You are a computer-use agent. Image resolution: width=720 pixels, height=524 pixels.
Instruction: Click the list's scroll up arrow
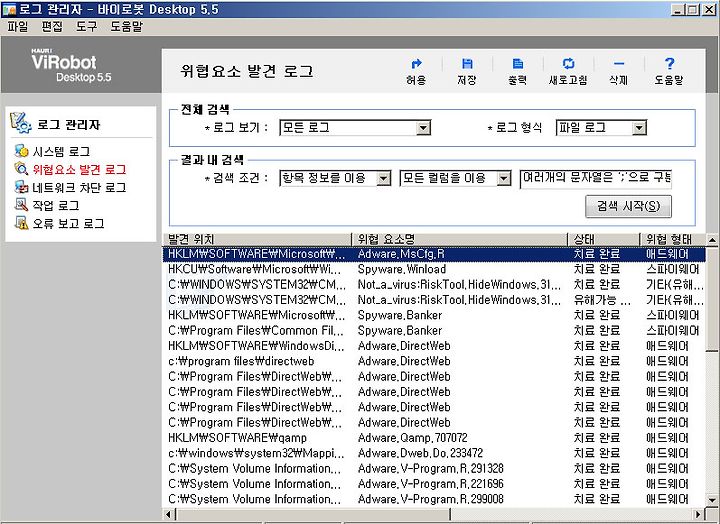(x=712, y=240)
